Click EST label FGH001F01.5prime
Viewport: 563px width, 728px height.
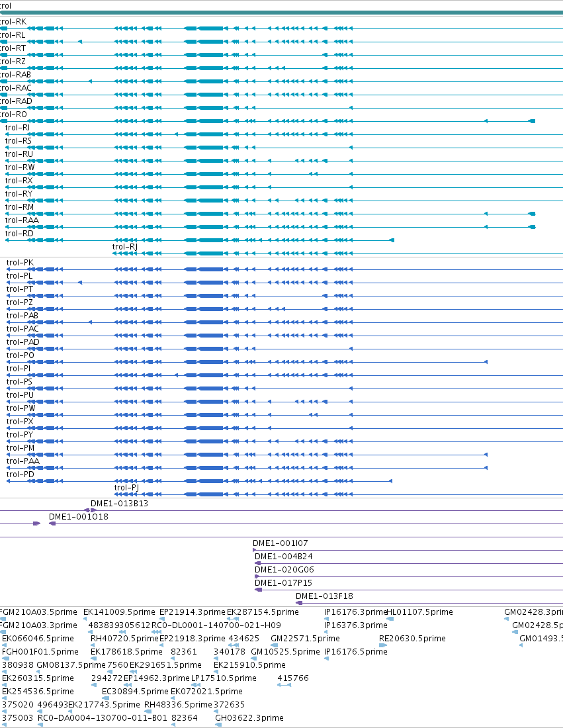40,652
